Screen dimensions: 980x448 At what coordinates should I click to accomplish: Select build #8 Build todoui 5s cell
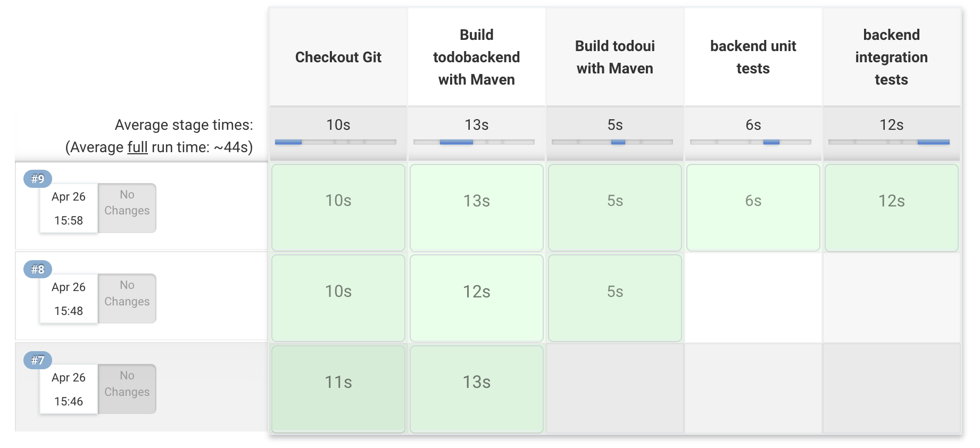[615, 298]
